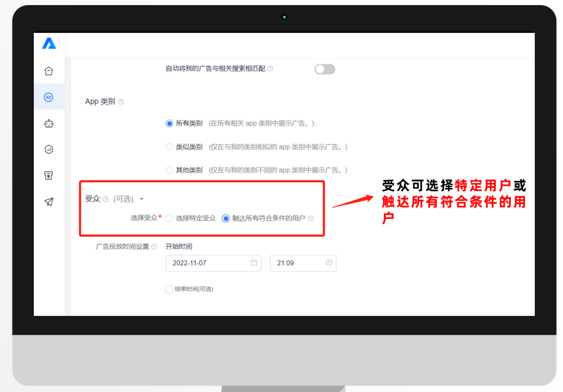This screenshot has height=392, width=563.
Task: Click the 开始时间 label text
Action: pyautogui.click(x=179, y=247)
